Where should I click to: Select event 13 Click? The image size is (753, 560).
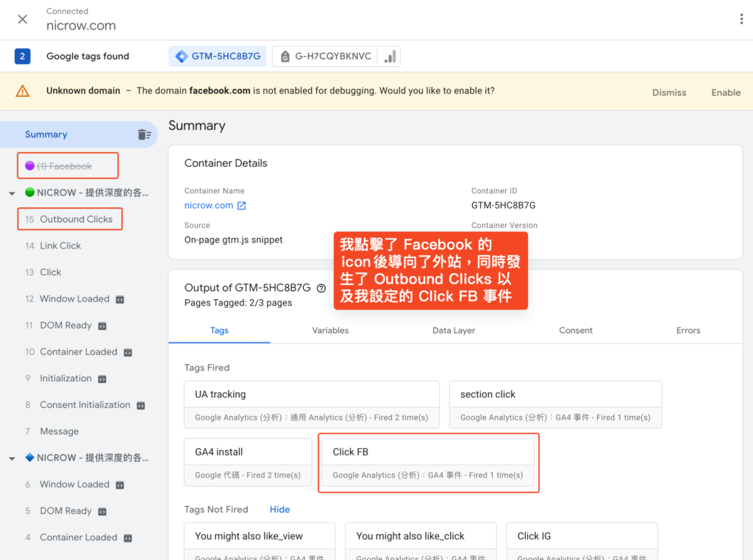pyautogui.click(x=43, y=272)
